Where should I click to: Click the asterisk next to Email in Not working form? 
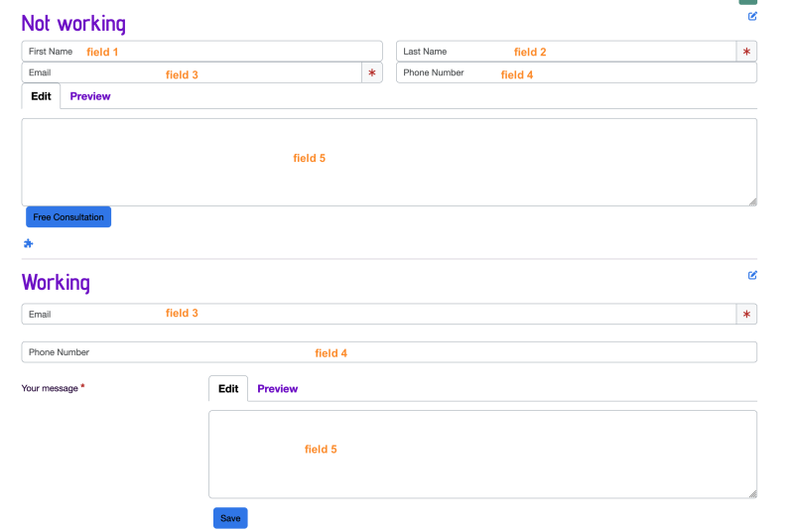pos(372,72)
